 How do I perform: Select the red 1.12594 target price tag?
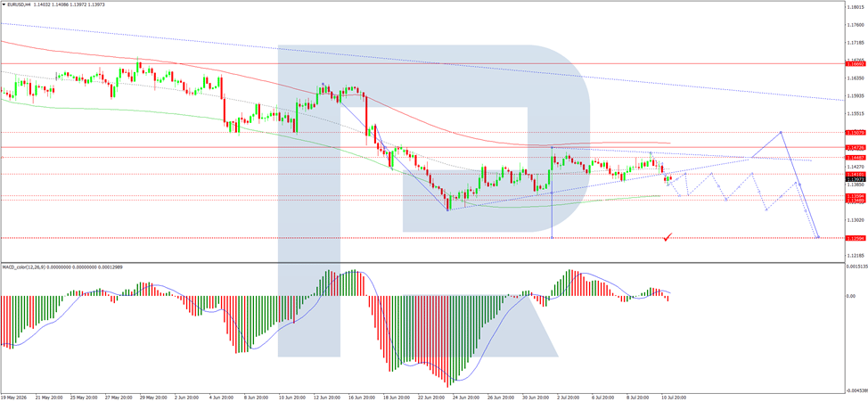click(856, 238)
